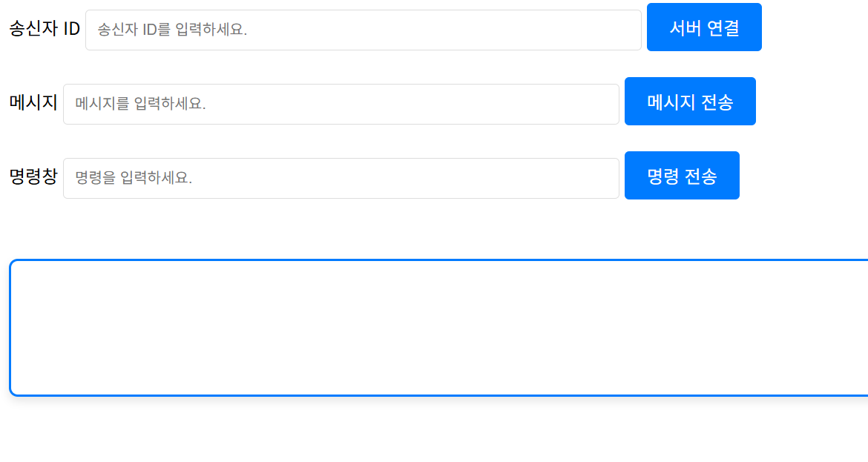868x462 pixels.
Task: Place cursor in sender ID box
Action: pyautogui.click(x=363, y=30)
